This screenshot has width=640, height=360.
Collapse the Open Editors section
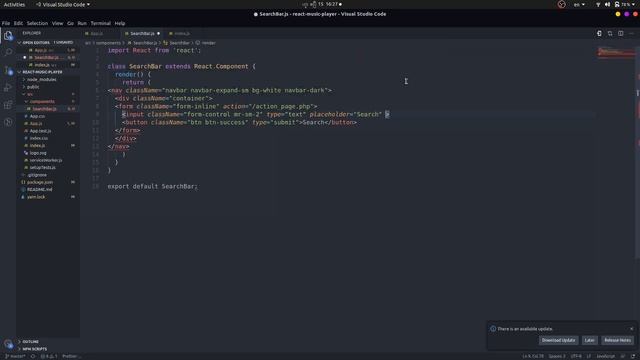coord(47,42)
